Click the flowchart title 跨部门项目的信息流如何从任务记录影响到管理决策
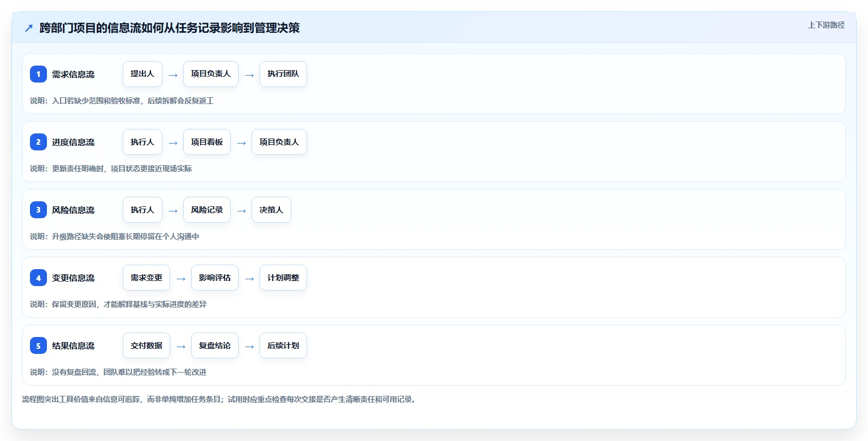This screenshot has height=441, width=868. (x=170, y=28)
